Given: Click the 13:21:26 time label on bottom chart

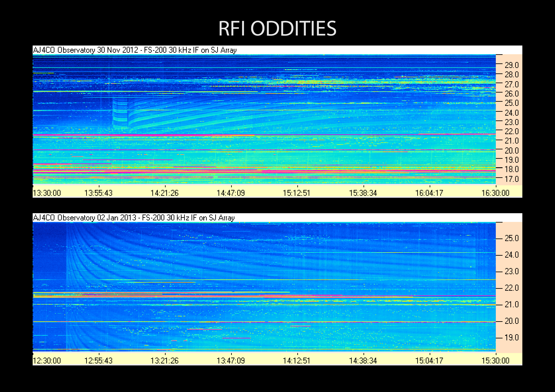Looking at the screenshot, I should pos(164,361).
